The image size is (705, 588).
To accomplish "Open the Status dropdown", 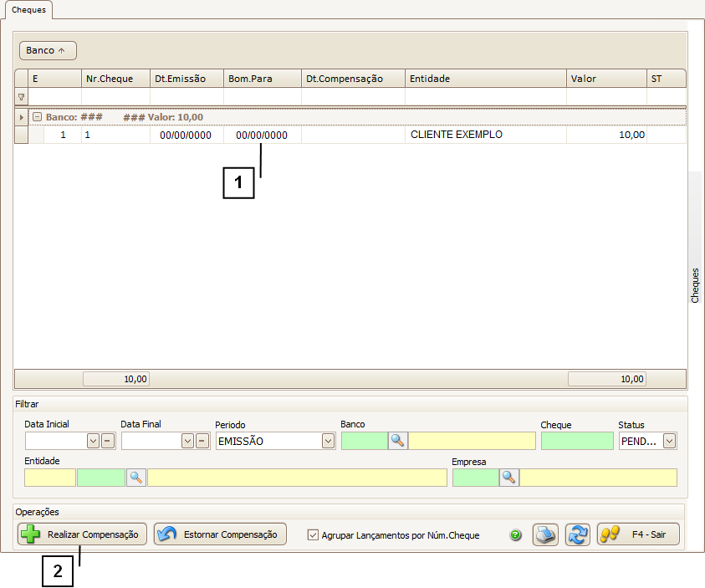I will coord(669,441).
